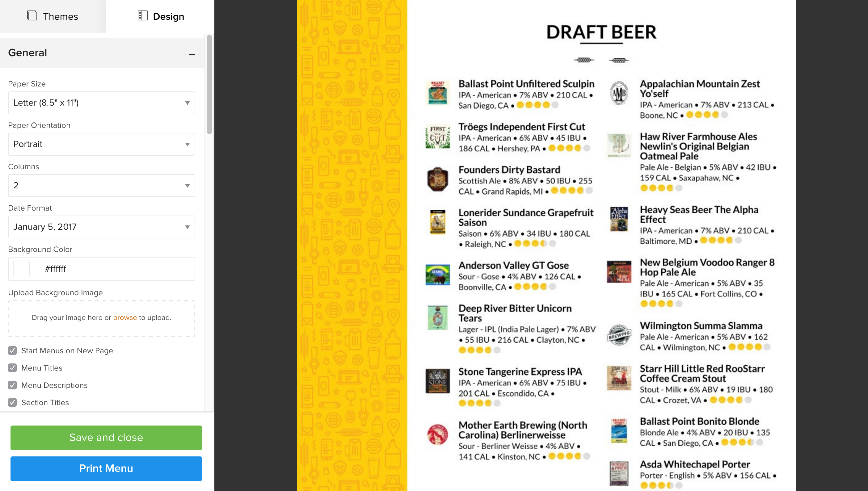Click the Founders Dirty Bastard brewery icon
The image size is (868, 491).
tap(438, 179)
